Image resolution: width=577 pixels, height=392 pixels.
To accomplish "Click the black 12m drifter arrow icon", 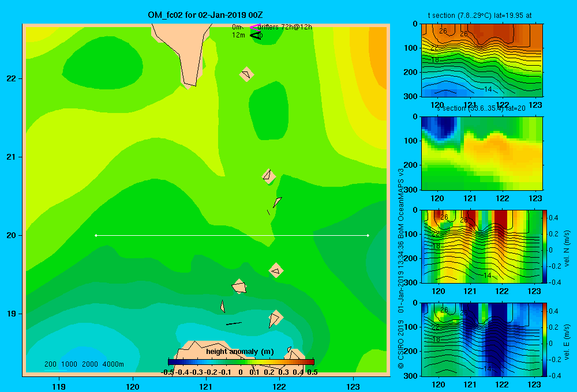I will [x=256, y=35].
